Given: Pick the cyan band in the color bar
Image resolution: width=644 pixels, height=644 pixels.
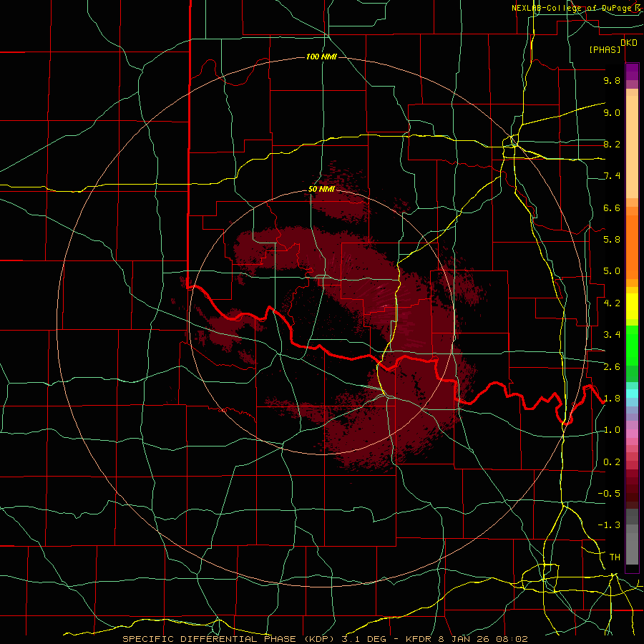Looking at the screenshot, I should pos(632,394).
